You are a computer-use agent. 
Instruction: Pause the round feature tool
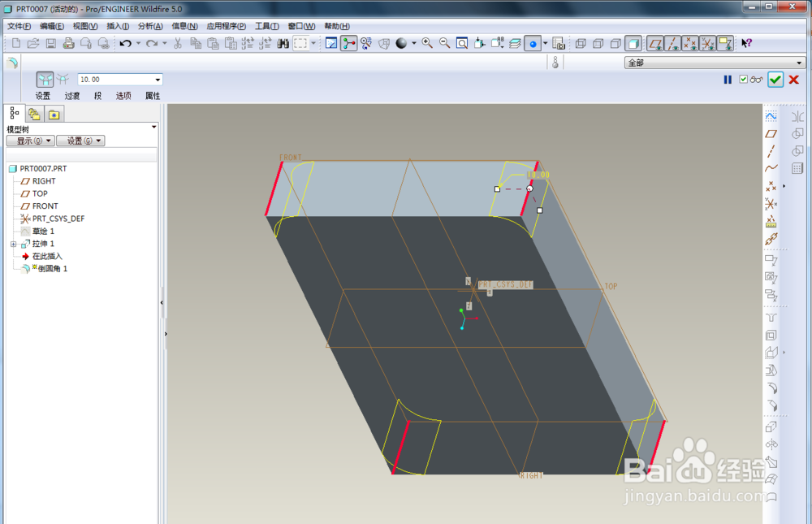[x=728, y=80]
